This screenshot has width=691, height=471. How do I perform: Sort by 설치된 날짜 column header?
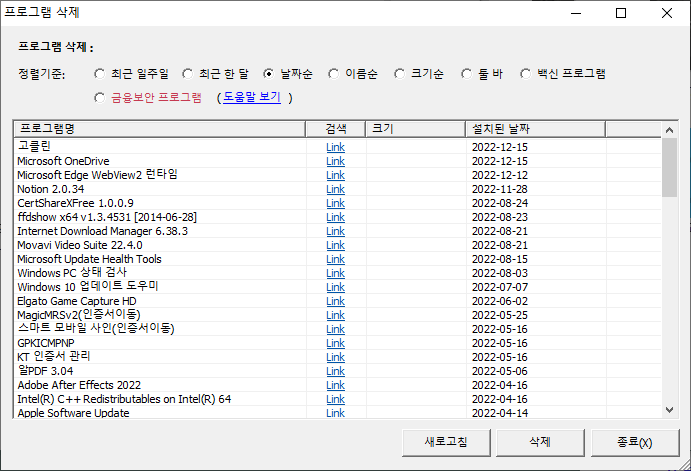[535, 129]
